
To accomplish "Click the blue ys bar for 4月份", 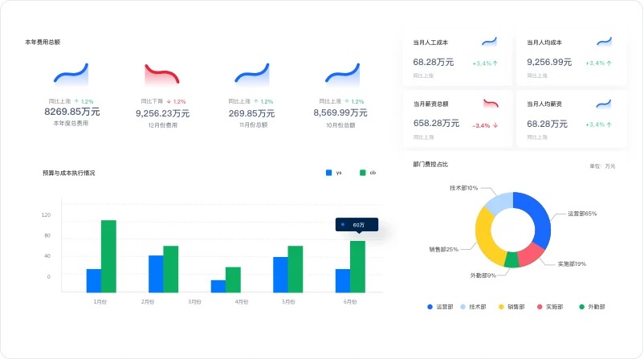I will tap(218, 286).
